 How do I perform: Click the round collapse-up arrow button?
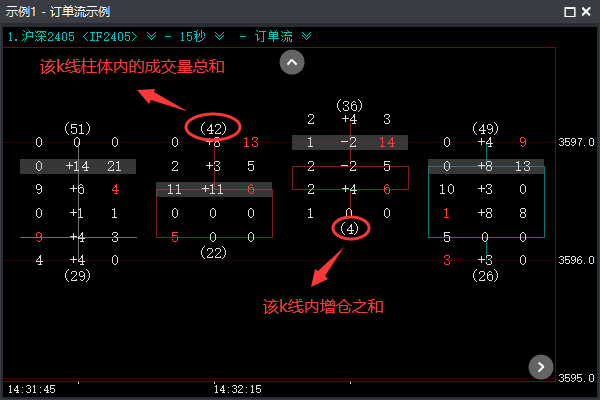click(291, 62)
